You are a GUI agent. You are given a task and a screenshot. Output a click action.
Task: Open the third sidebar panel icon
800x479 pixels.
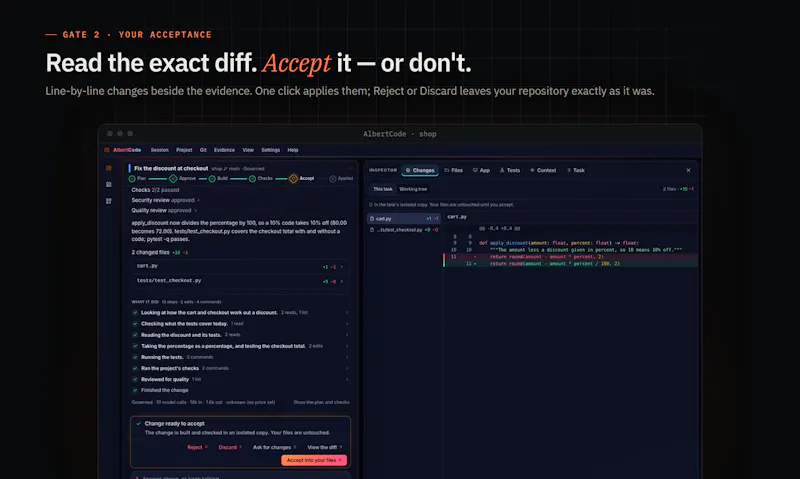click(x=109, y=201)
